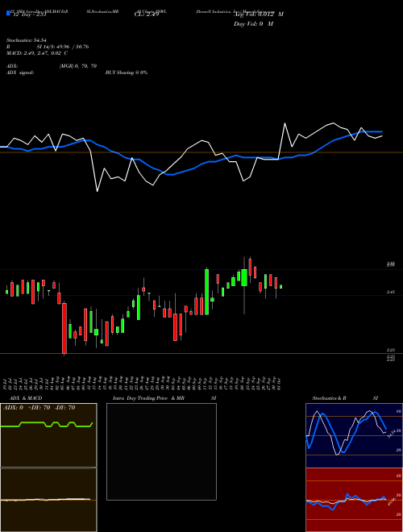The height and width of the screenshot is (532, 403).
Task: Click the red RSI chart panel
Action: pyautogui.click(x=354, y=500)
